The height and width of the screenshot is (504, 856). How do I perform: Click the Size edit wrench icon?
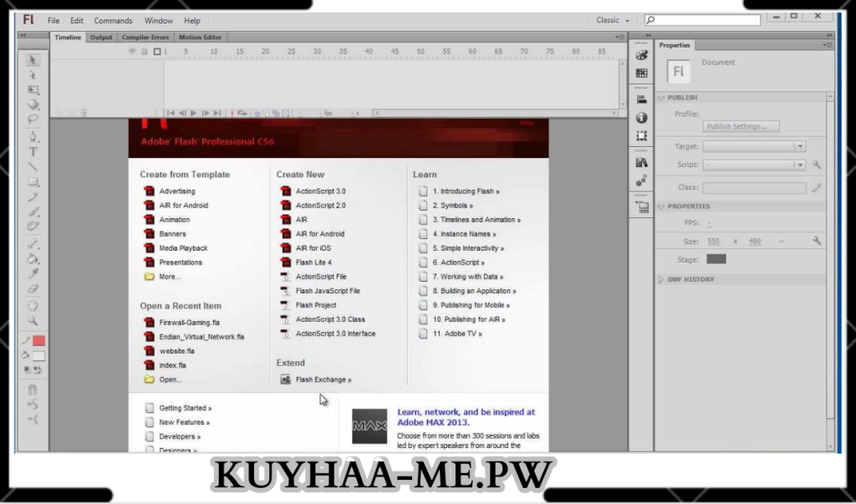(x=816, y=240)
